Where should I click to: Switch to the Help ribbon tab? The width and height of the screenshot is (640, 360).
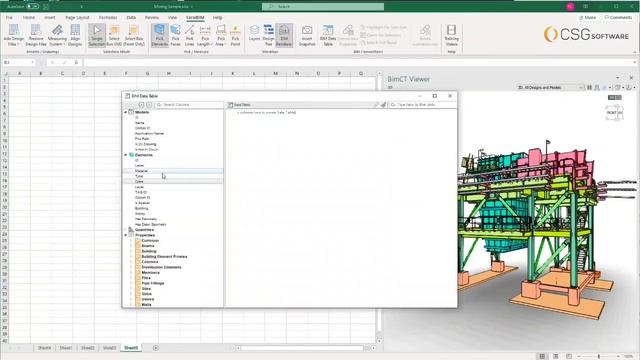pos(218,18)
